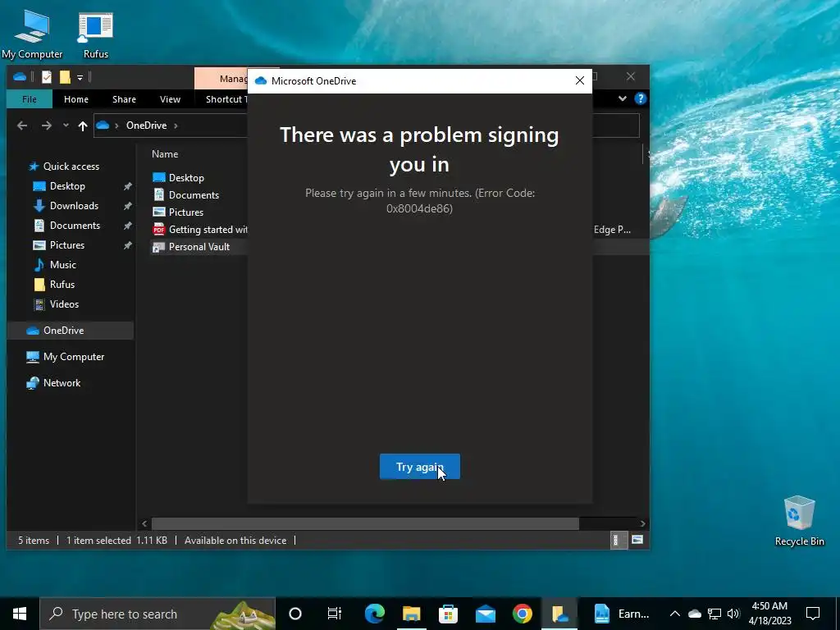Open Microsoft Store from taskbar
Screen dimensions: 840x630
(x=449, y=614)
